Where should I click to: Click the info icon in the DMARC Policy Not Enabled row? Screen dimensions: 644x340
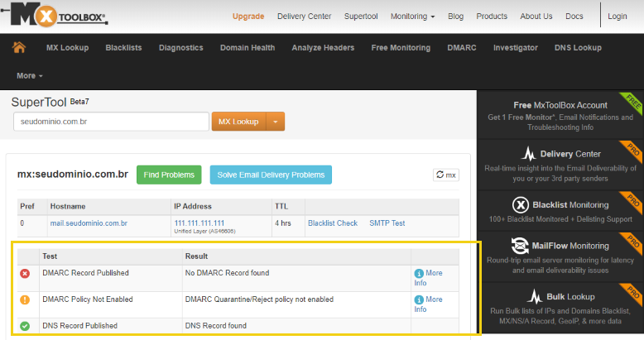(x=419, y=299)
